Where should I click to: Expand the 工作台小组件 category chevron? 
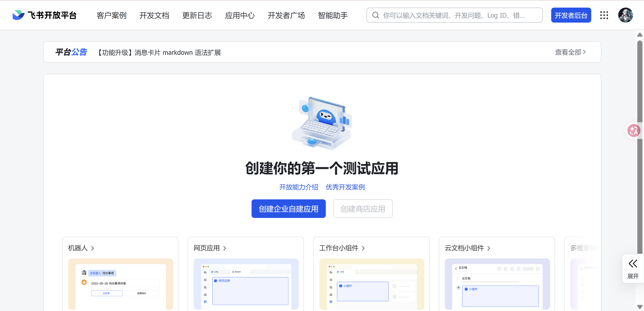pos(363,248)
